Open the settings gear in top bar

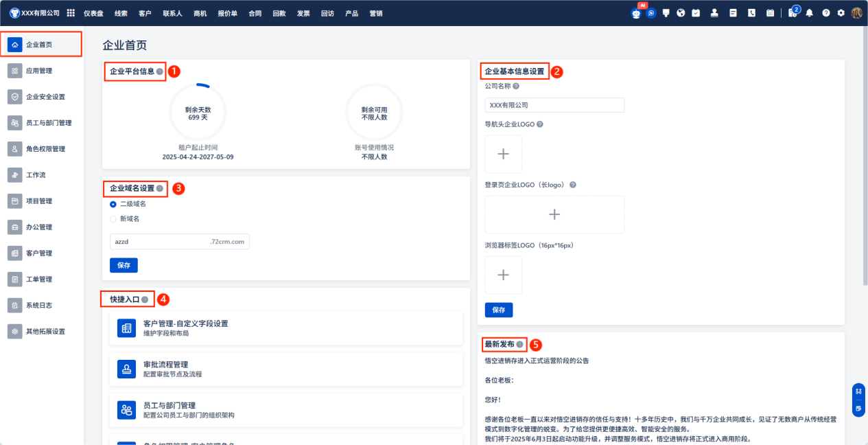(841, 13)
